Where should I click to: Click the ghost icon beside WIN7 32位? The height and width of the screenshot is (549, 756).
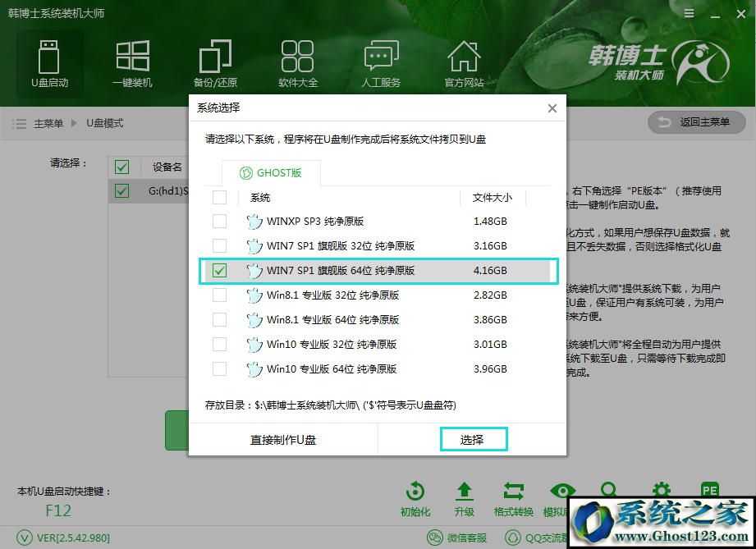(x=254, y=246)
